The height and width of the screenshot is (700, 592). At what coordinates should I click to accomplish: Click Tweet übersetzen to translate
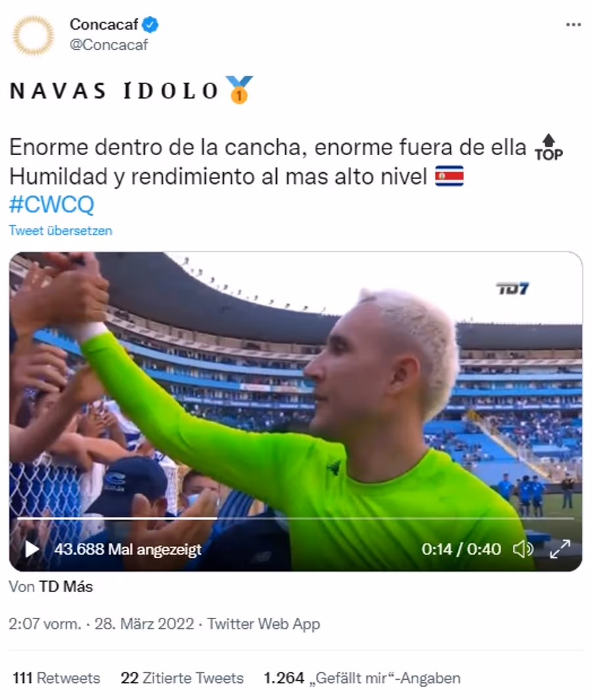(61, 231)
